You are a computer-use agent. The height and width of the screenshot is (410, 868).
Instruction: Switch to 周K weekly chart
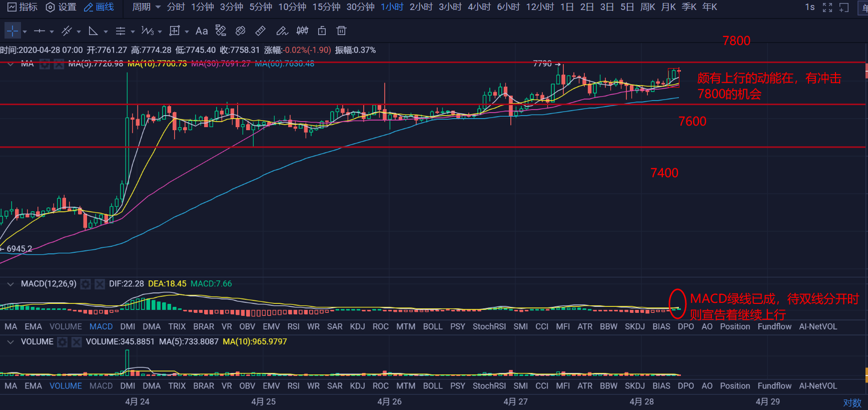coord(648,7)
